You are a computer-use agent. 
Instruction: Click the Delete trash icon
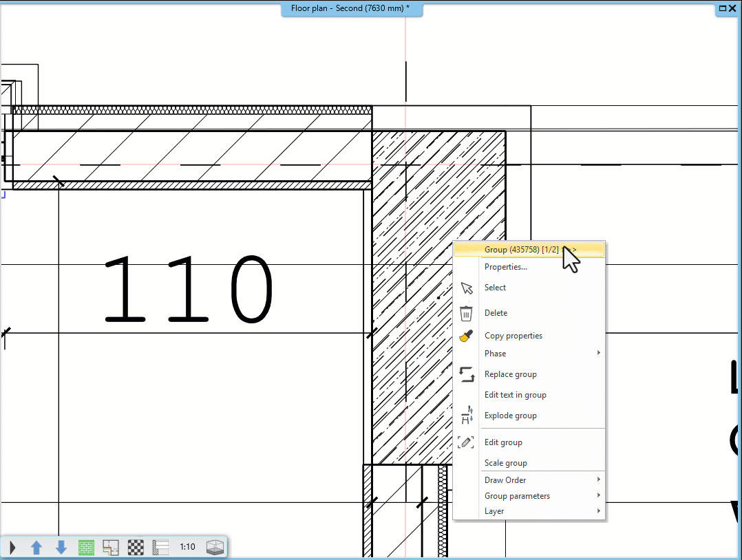pos(466,312)
